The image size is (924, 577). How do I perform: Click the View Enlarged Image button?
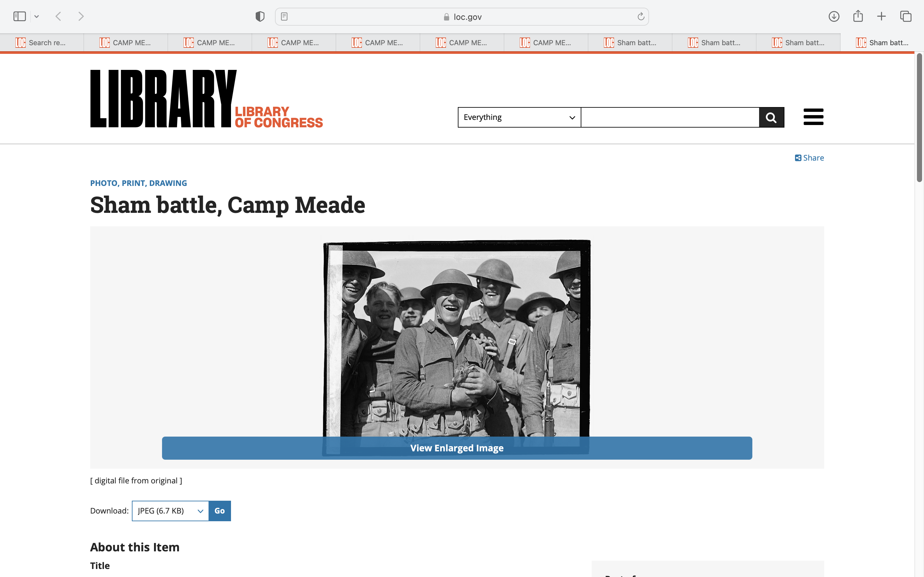(457, 448)
